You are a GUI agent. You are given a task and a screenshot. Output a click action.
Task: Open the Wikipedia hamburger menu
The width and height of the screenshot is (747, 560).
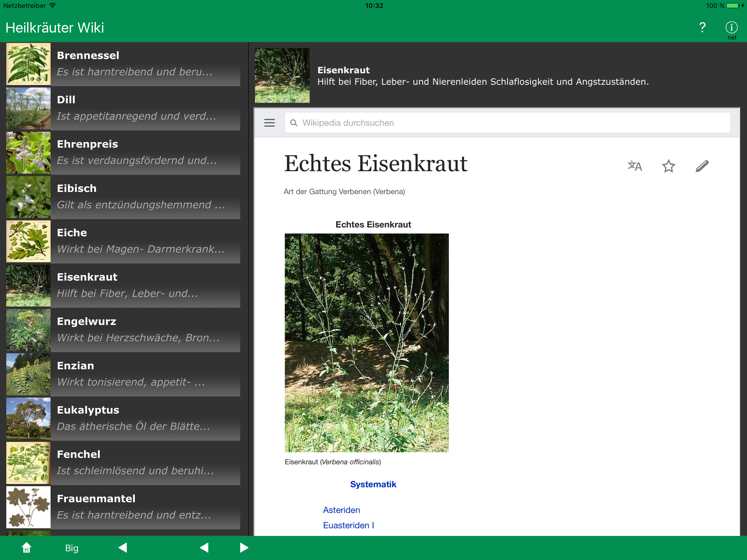[x=269, y=123]
